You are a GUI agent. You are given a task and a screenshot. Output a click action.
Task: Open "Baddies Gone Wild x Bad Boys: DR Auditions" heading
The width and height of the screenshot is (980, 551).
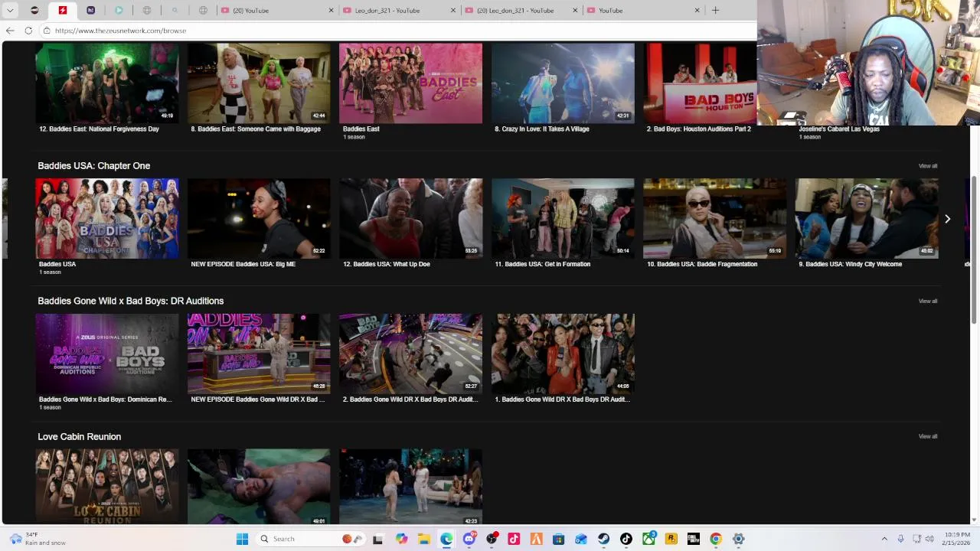[131, 301]
